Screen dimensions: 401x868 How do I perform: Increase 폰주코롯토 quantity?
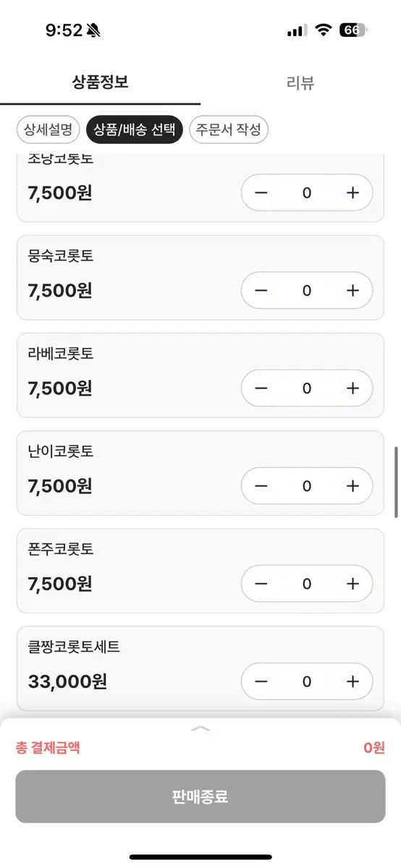click(x=353, y=584)
